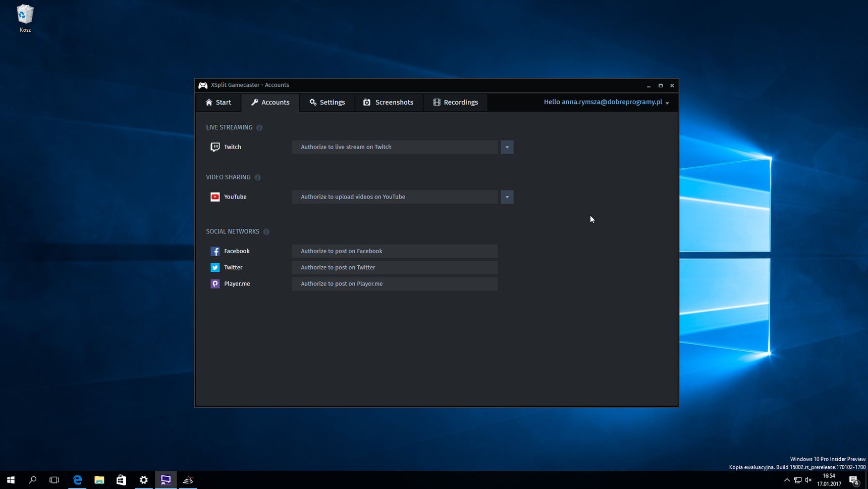Screen dimensions: 868x489
Task: Authorize to post on Player.me
Action: 395,284
